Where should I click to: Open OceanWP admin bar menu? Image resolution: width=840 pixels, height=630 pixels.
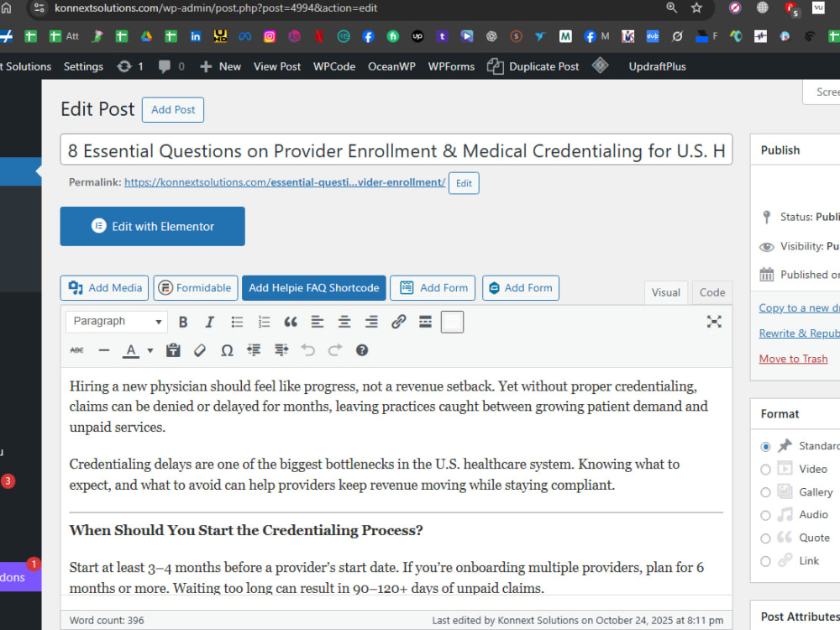[391, 66]
